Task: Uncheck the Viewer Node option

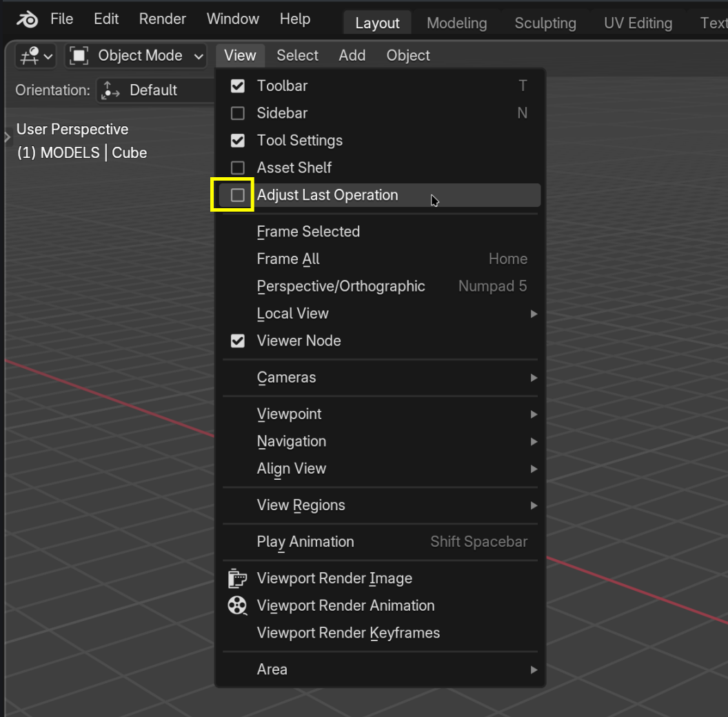Action: (x=238, y=341)
